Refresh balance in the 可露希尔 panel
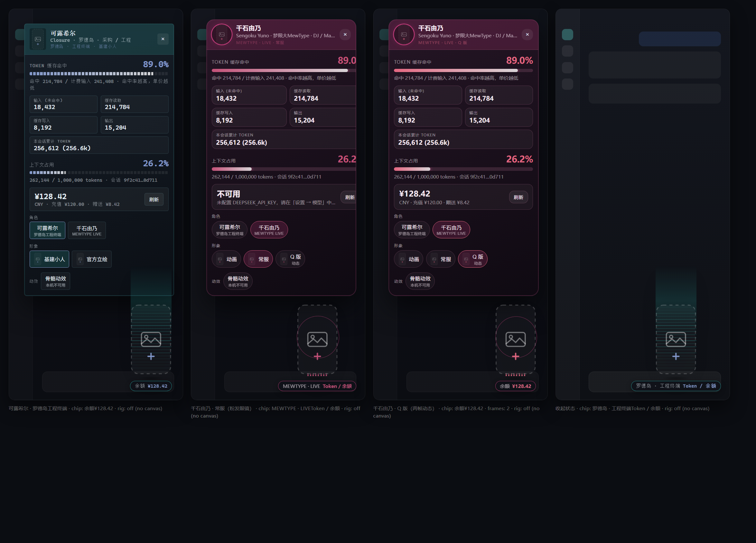756x543 pixels. click(154, 199)
